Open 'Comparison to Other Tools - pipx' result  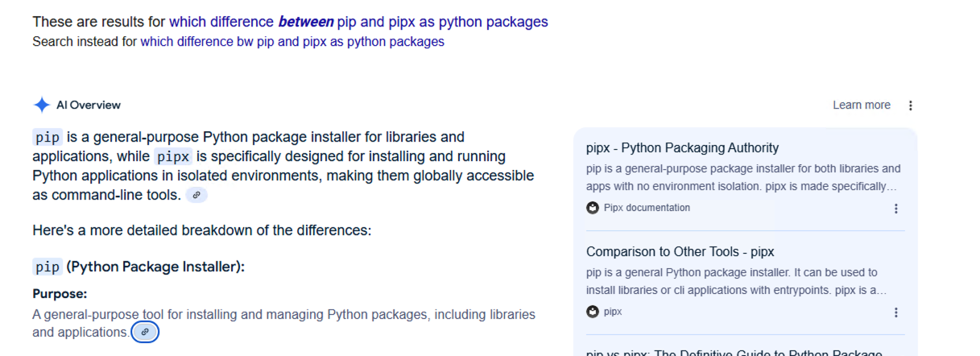pos(680,251)
